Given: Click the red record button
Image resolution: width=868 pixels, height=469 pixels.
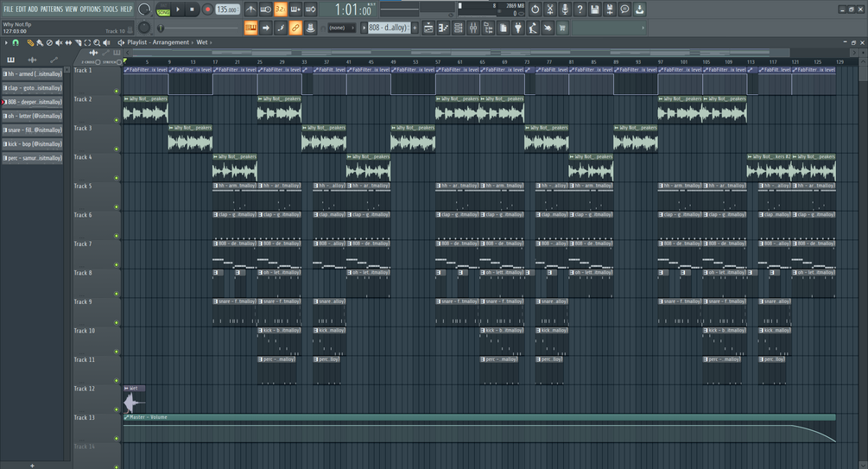Looking at the screenshot, I should [x=207, y=10].
